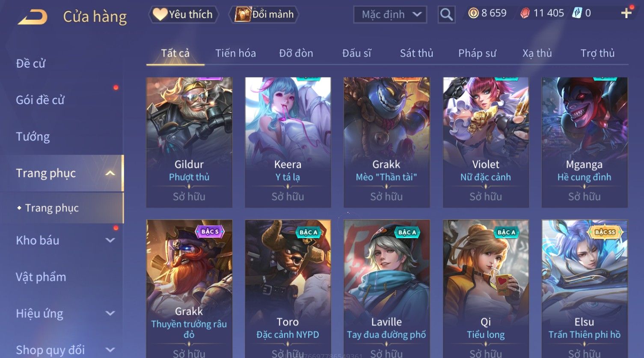Click the back arrow icon
The image size is (644, 358).
click(33, 17)
